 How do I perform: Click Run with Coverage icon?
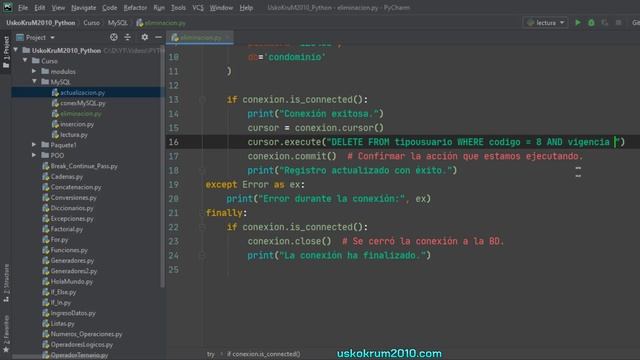[604, 23]
